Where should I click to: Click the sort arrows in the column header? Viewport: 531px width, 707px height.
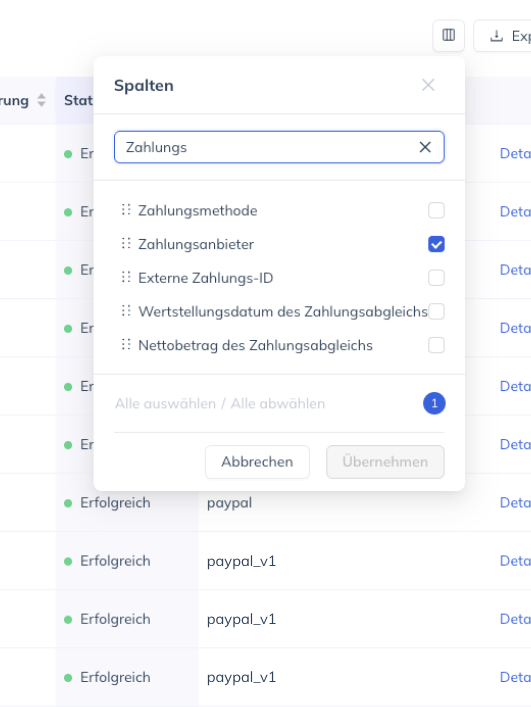click(41, 100)
